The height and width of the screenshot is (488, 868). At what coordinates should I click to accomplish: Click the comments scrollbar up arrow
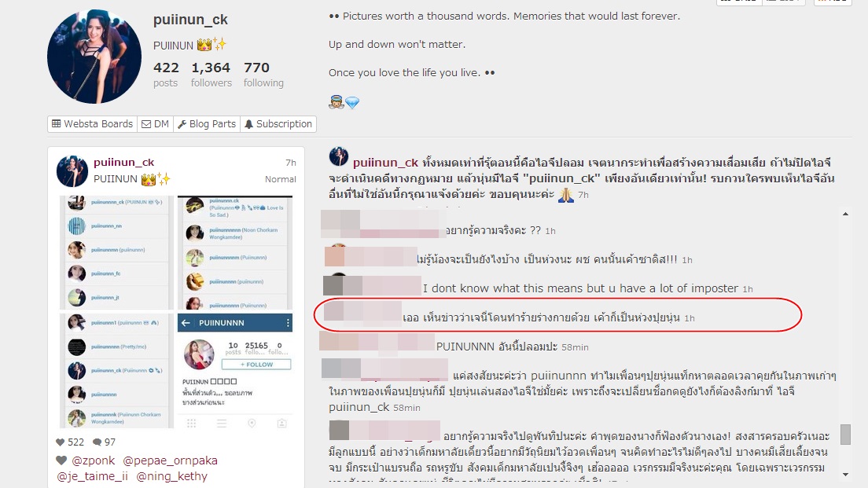[845, 214]
